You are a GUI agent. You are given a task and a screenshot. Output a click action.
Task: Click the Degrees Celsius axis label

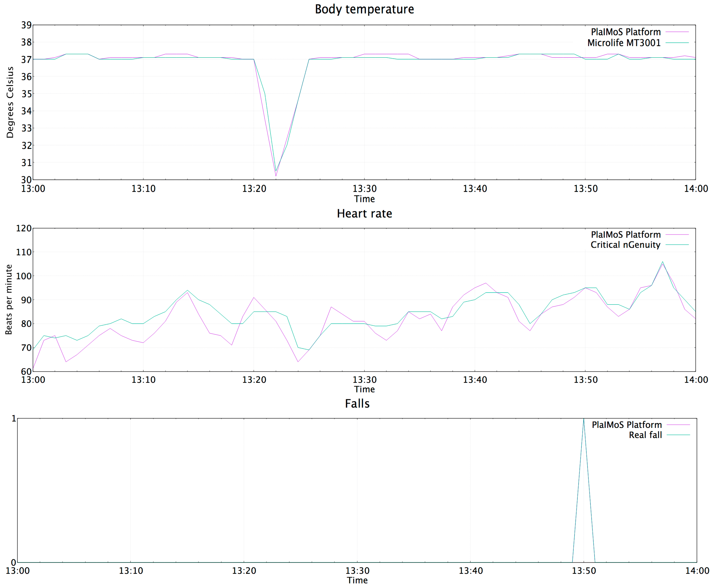click(10, 102)
